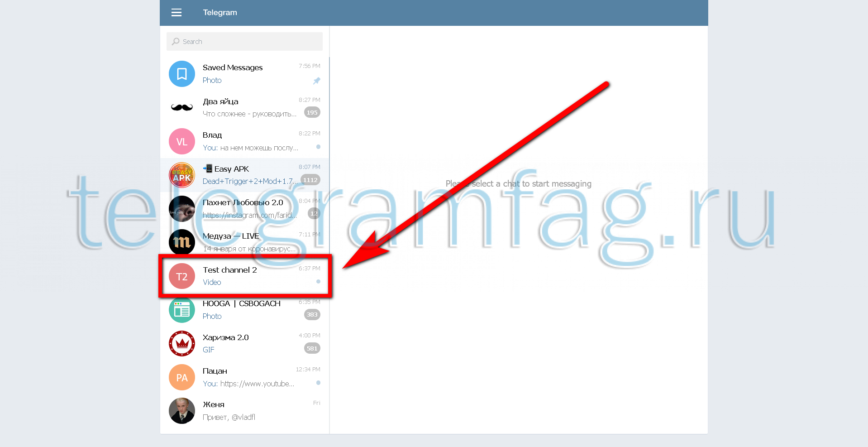Open the Медуза — LIVE avatar

coord(182,242)
